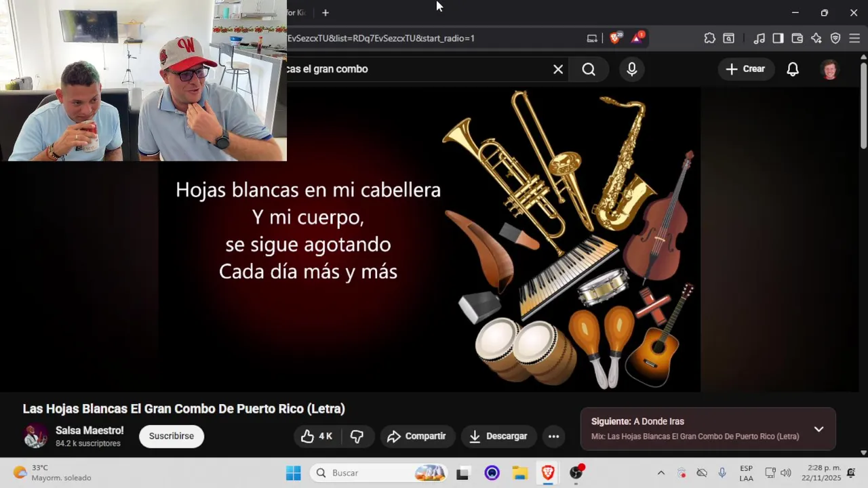
Task: Minimize the browser window
Action: click(x=795, y=13)
